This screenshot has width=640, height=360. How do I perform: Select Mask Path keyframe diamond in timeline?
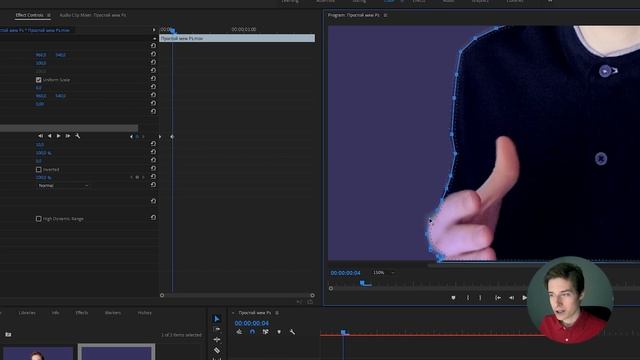coord(172,137)
